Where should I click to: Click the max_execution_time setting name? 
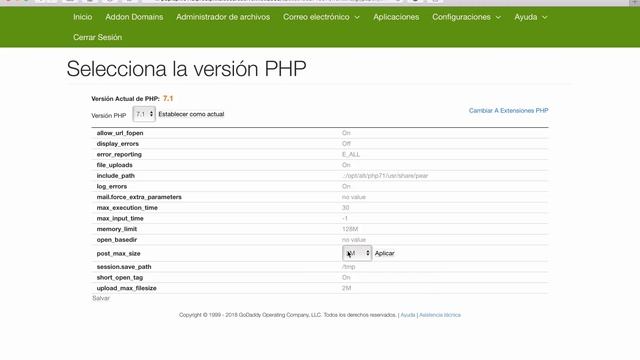click(127, 207)
